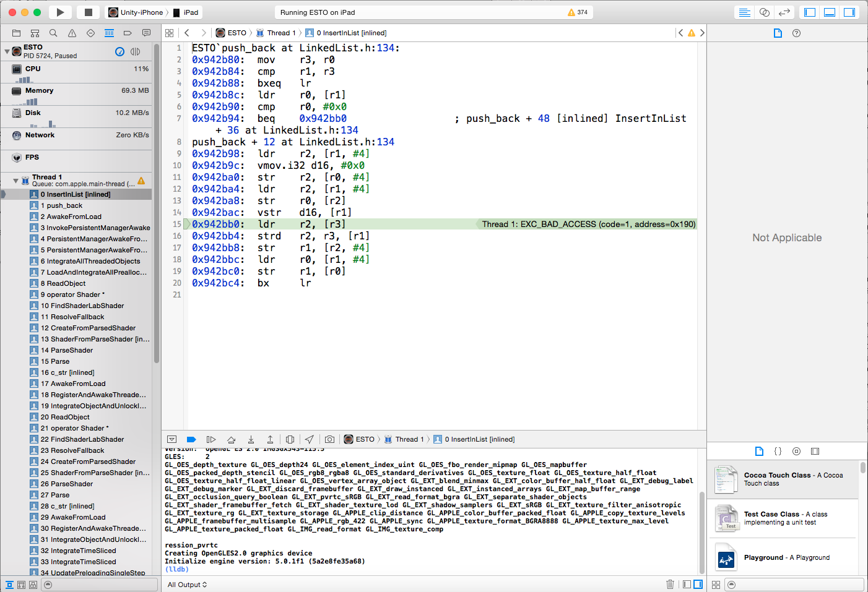Open Thread 1 segment in top jump bar

[276, 33]
